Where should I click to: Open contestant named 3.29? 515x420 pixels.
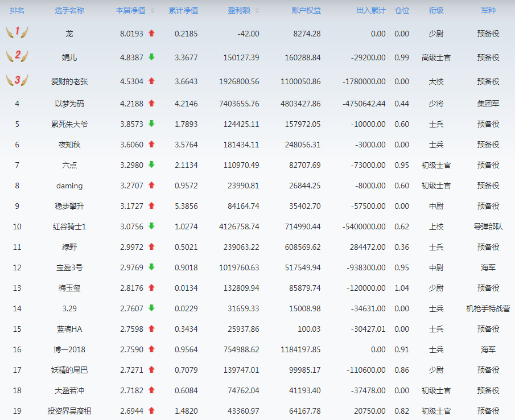coord(69,308)
